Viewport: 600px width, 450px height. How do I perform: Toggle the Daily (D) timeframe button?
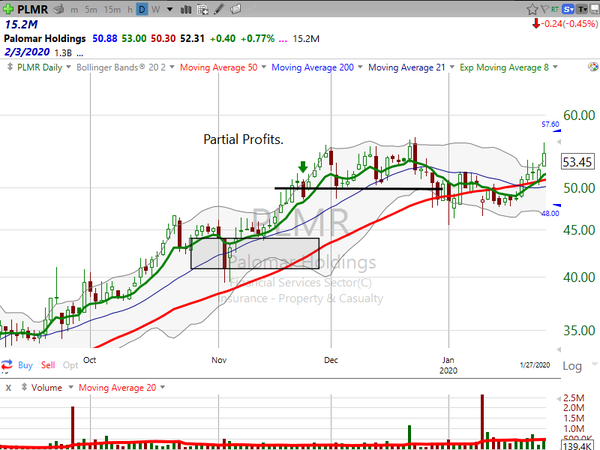click(142, 9)
